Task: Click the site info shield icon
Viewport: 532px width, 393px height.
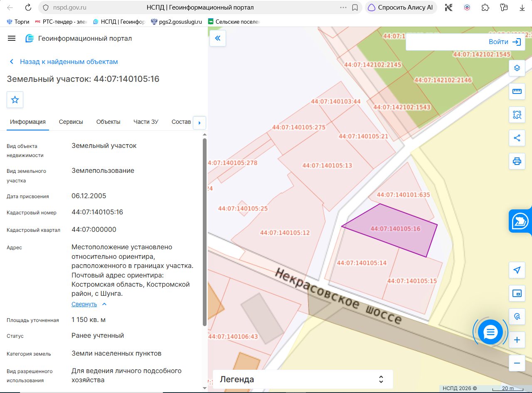Action: (47, 7)
